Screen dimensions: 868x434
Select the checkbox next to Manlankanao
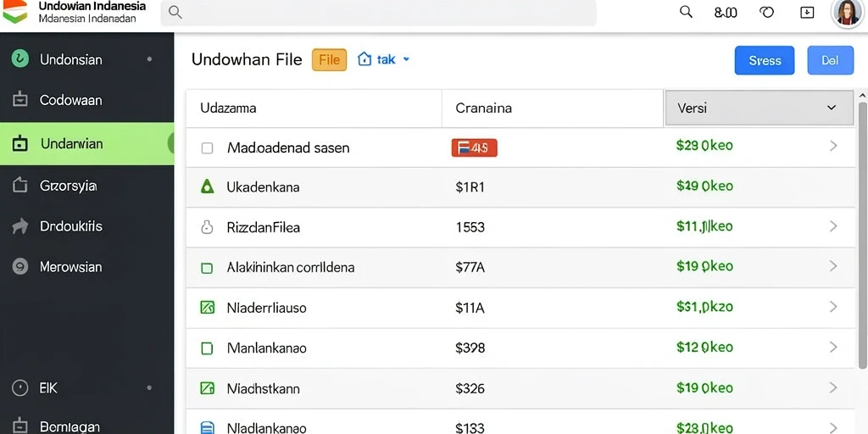pos(207,348)
